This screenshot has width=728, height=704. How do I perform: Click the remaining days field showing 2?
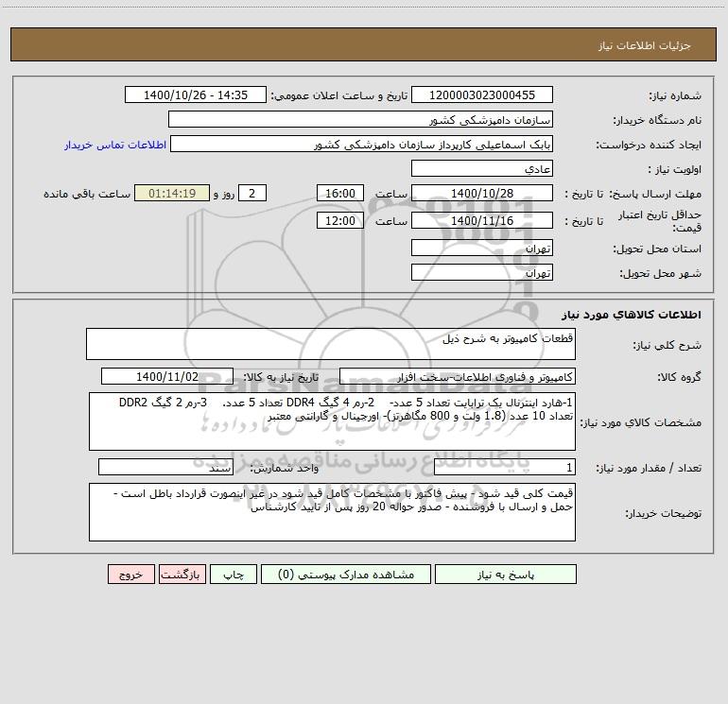point(252,193)
